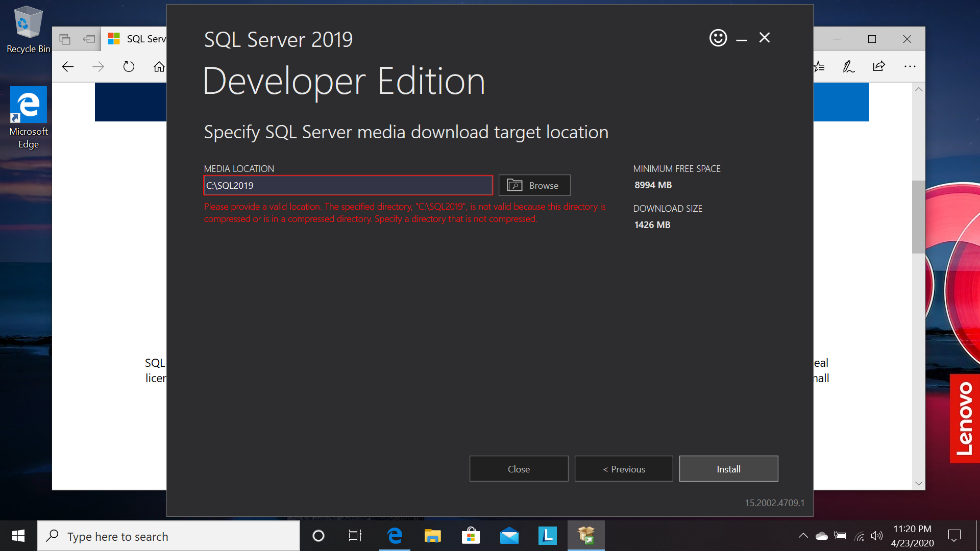Open Microsoft Store from the taskbar
The height and width of the screenshot is (551, 980).
[x=471, y=536]
